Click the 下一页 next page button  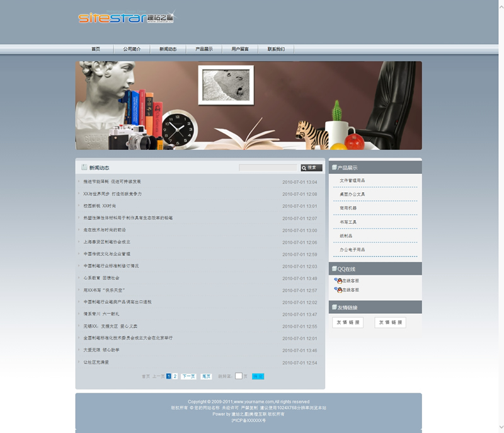tap(188, 376)
